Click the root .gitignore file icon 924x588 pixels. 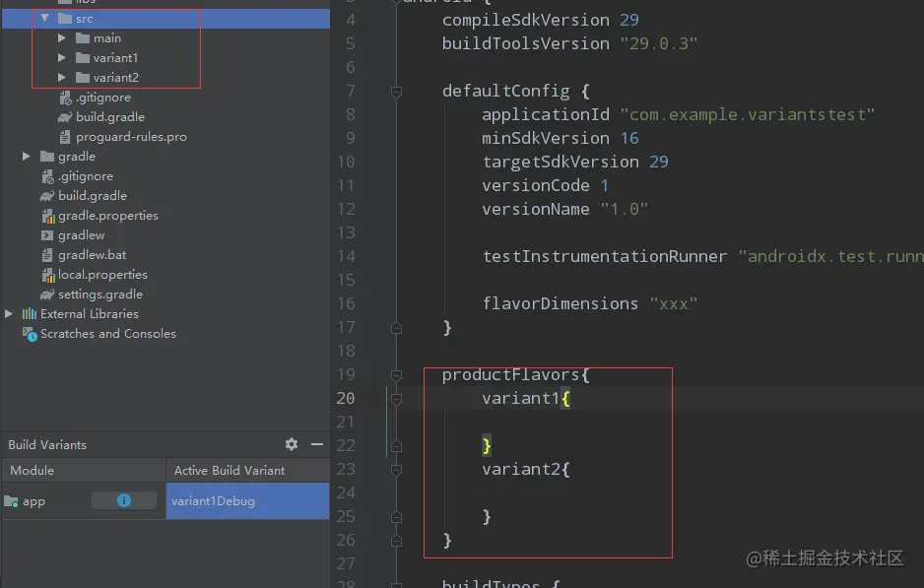tap(47, 176)
